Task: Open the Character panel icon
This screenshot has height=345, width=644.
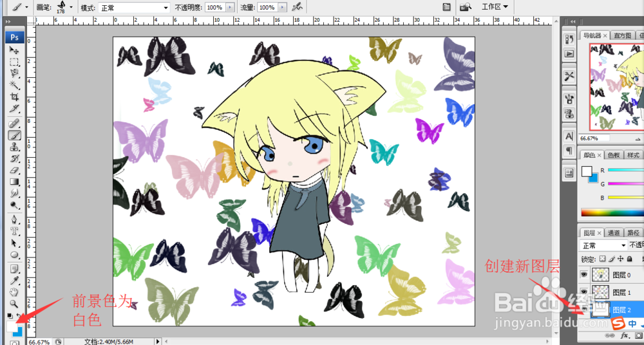Action: (569, 136)
